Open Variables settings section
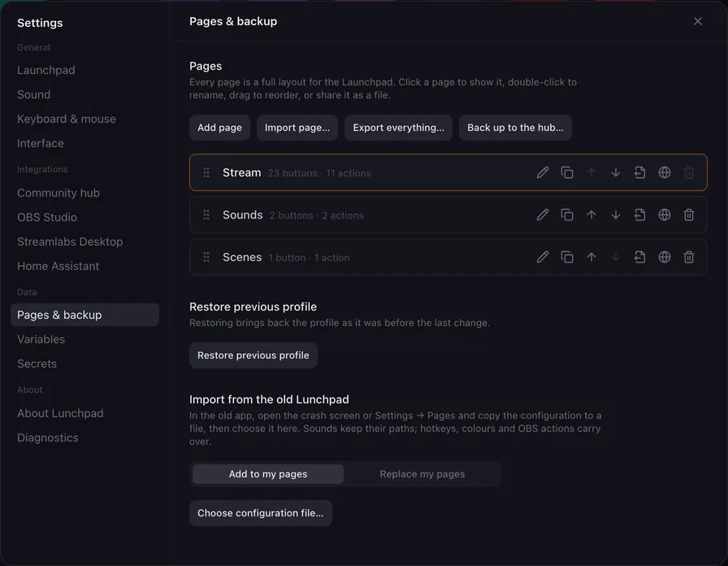 (85, 339)
